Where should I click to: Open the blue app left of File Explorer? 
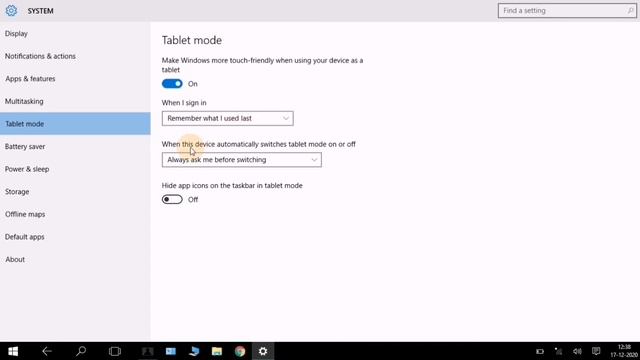[x=194, y=351]
